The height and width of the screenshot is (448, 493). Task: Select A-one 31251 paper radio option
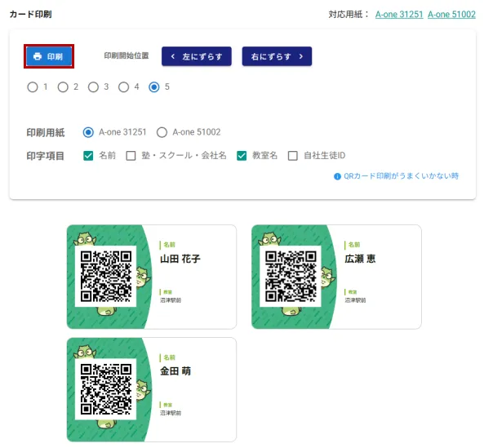coord(89,132)
